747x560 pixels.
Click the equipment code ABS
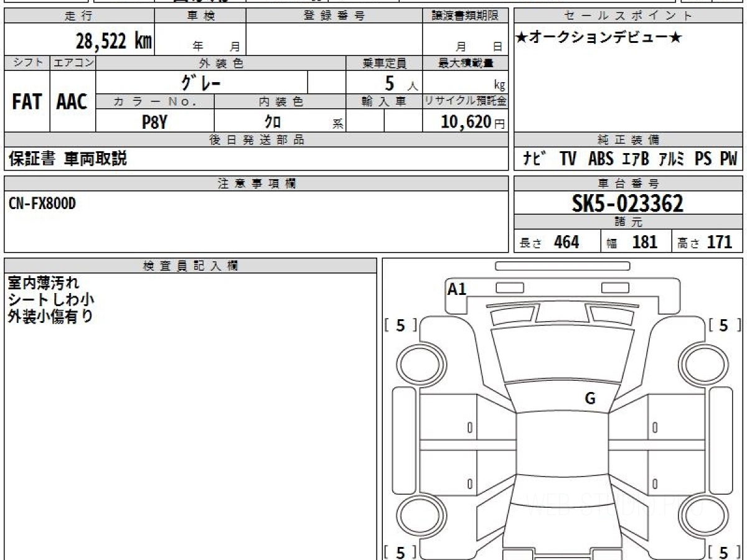pos(601,159)
